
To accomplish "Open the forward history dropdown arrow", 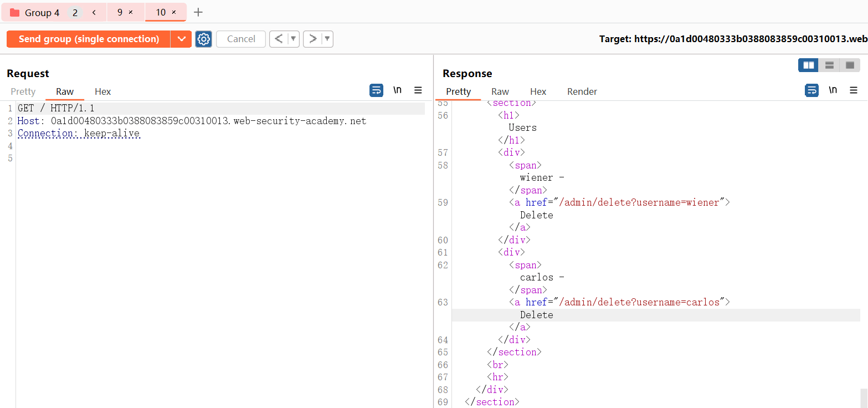I will 327,39.
